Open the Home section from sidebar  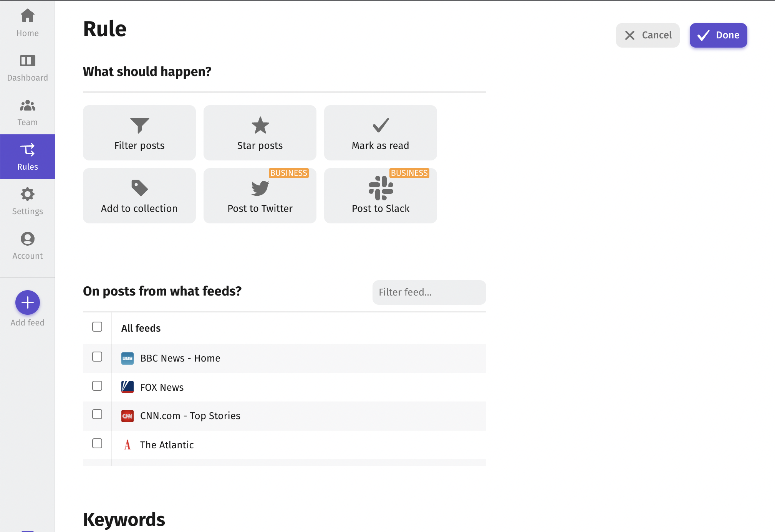27,22
